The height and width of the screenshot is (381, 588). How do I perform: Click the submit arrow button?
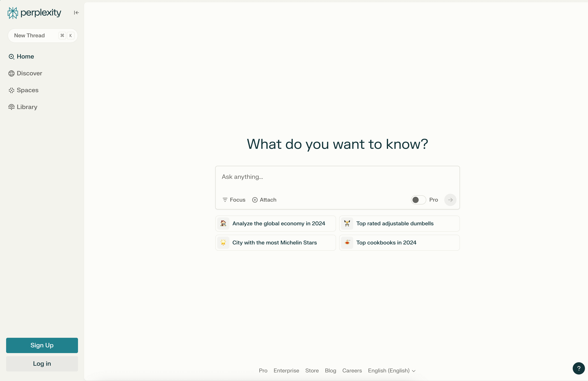click(450, 200)
